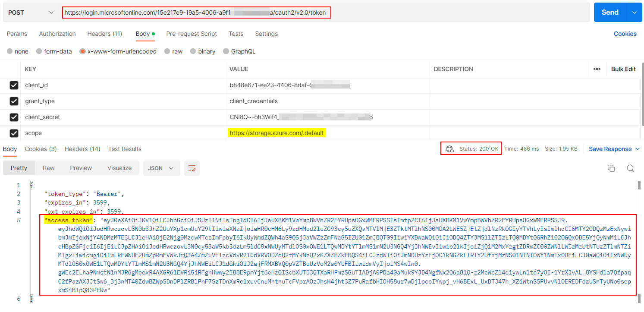
Task: Click the network globe icon near Status
Action: coord(450,149)
